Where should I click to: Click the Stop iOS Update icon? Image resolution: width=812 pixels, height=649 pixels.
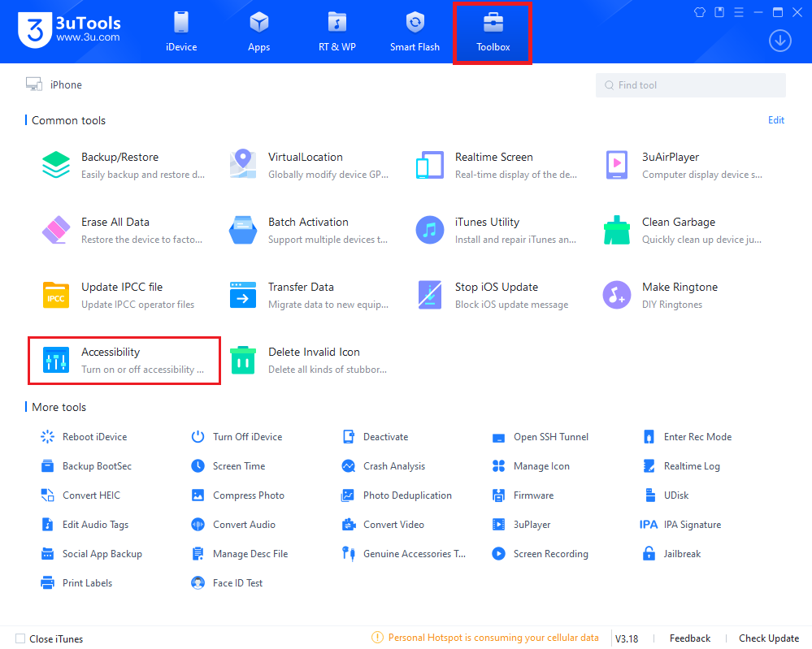tap(430, 295)
